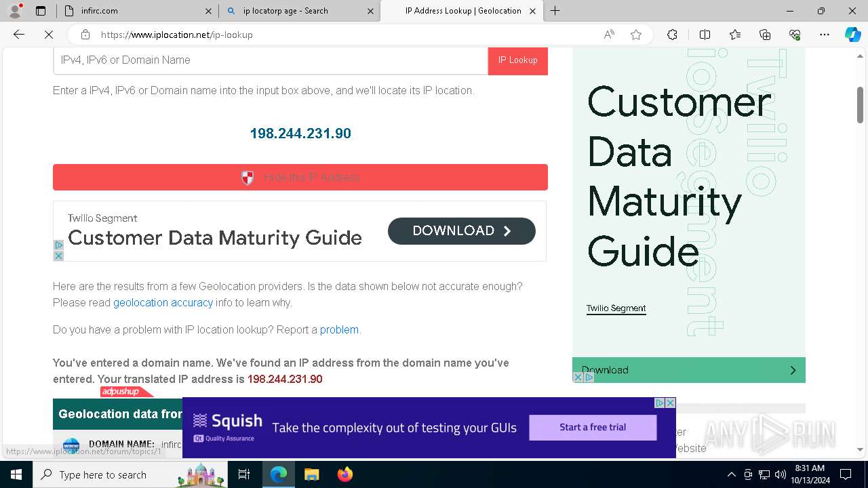868x488 pixels.
Task: Close the IP Address Lookup tab
Action: tap(532, 11)
